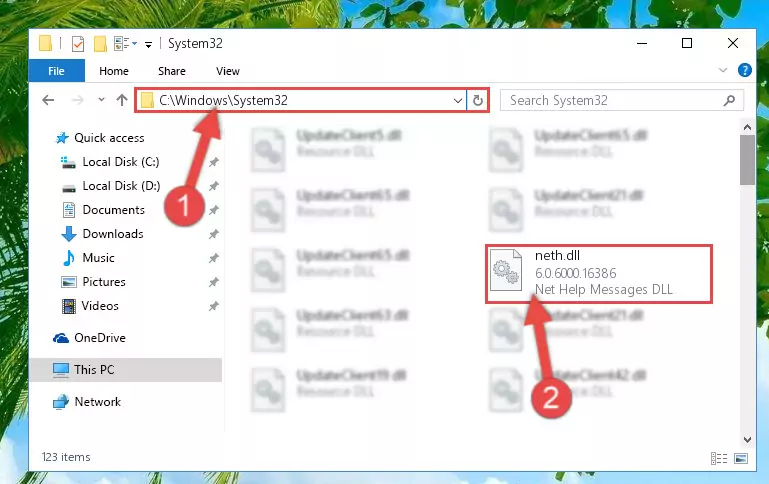This screenshot has width=769, height=484.
Task: Click the address bar path C:\Windows\System32
Action: (x=223, y=101)
